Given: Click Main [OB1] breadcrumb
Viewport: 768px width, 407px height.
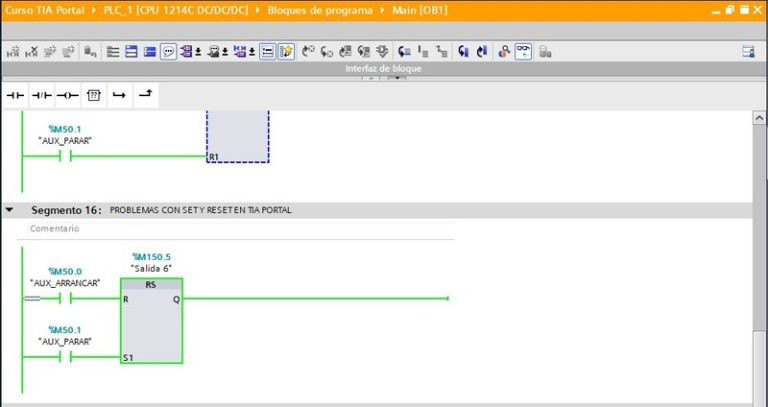Looking at the screenshot, I should 420,10.
